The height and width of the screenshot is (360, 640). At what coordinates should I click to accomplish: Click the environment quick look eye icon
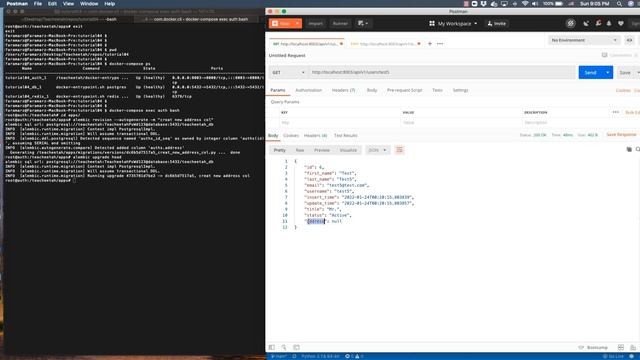pos(629,40)
